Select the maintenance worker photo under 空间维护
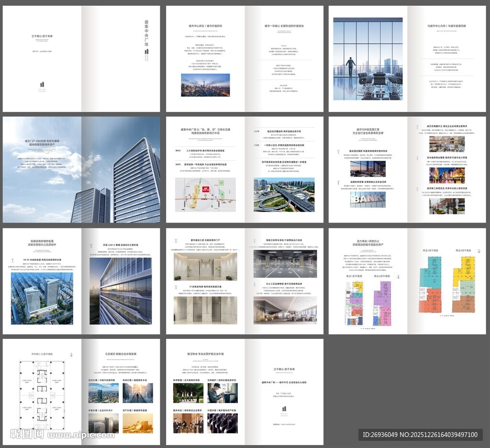Image resolution: width=490 pixels, height=448 pixels. click(x=223, y=392)
